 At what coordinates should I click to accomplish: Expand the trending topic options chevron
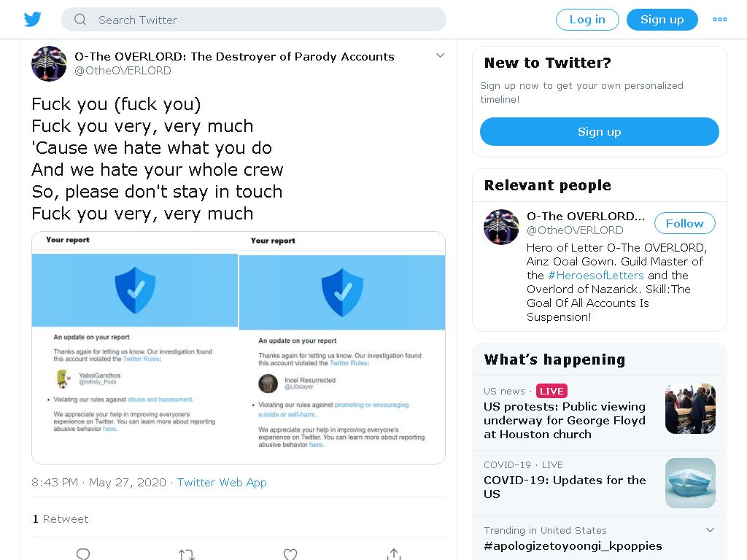pos(710,530)
